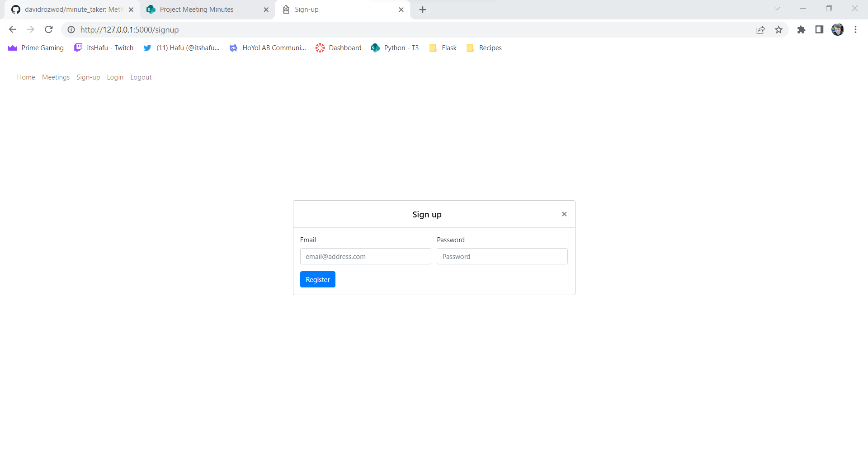
Task: Open Meetings in navbar
Action: (x=56, y=77)
